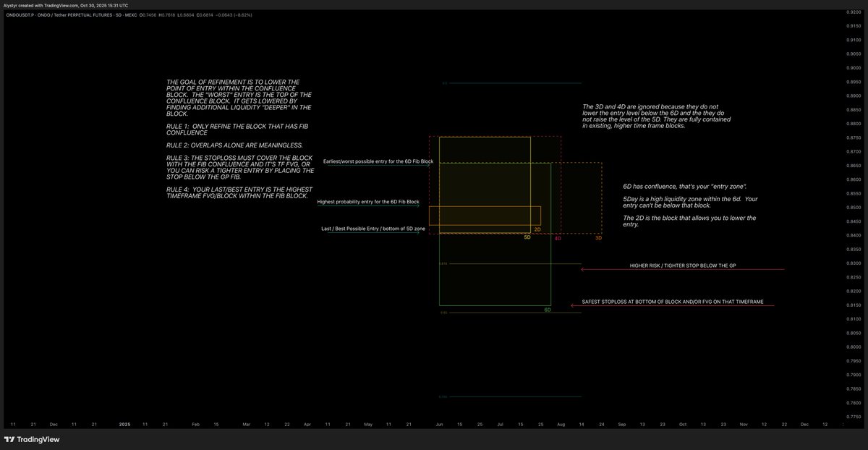Select the 0.65 fib level label

(443, 313)
